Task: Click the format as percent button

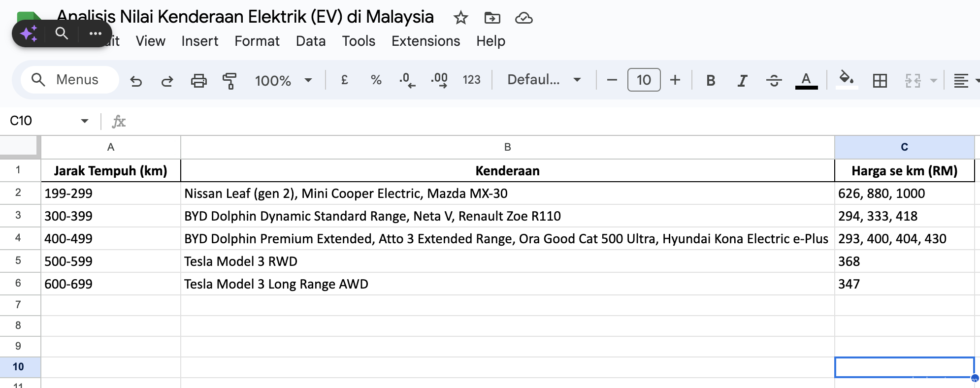Action: 376,80
